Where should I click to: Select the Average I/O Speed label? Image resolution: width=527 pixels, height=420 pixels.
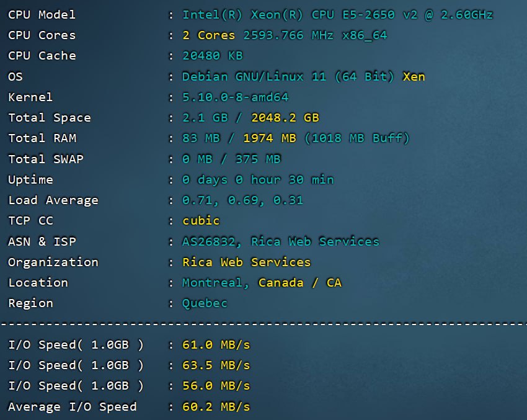(x=73, y=407)
